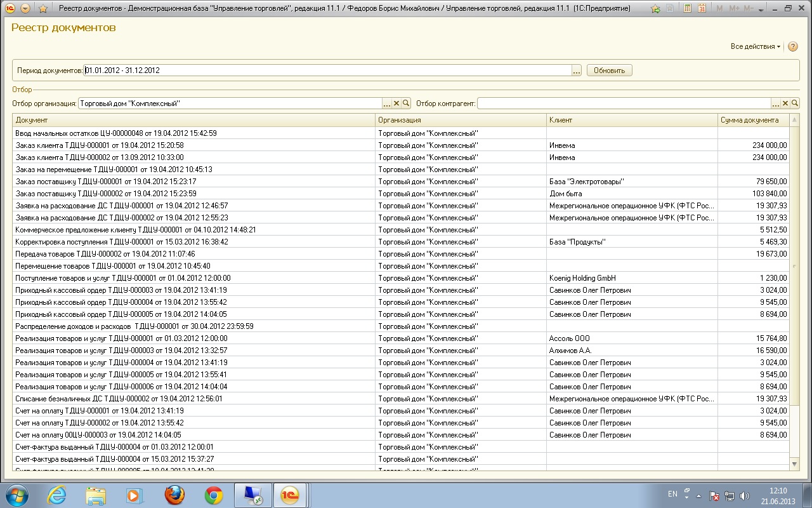Select row Поступление товаров и услуг ТДЦУ-000001
The width and height of the screenshot is (812, 508).
click(402, 278)
